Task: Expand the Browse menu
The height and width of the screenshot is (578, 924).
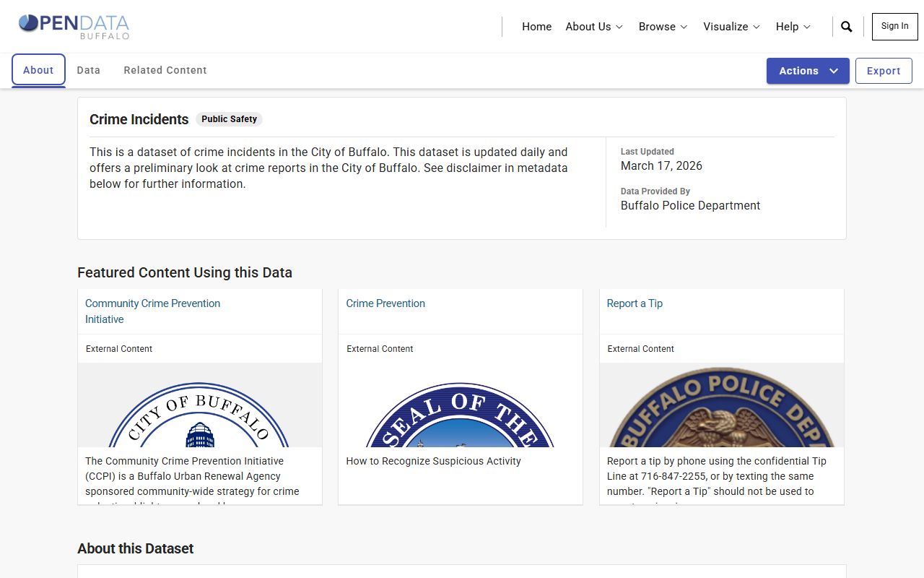Action: point(663,27)
